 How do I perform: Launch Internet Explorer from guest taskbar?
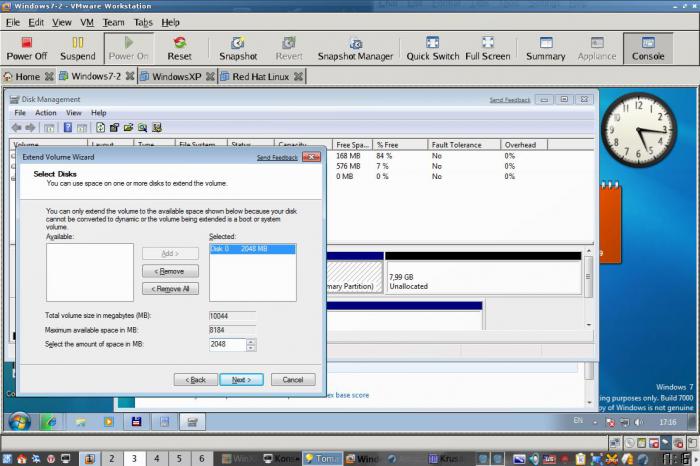[50, 422]
